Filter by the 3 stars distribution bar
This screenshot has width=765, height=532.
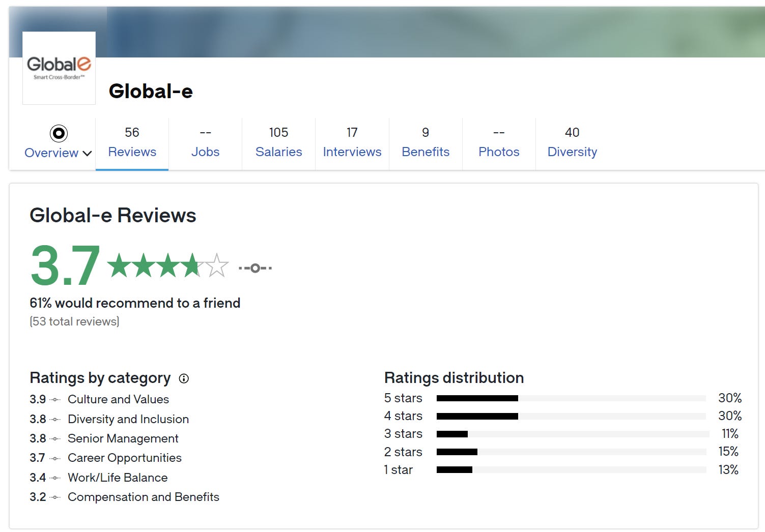(x=573, y=434)
